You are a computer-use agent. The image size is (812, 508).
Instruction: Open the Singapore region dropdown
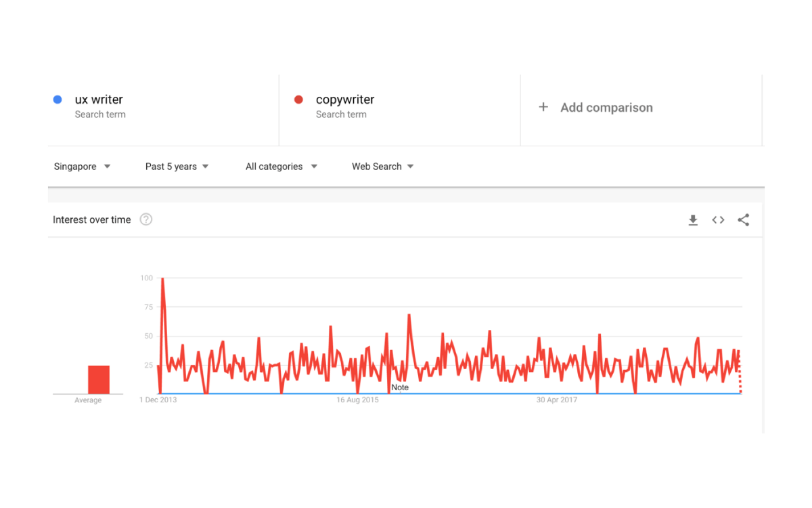(82, 167)
